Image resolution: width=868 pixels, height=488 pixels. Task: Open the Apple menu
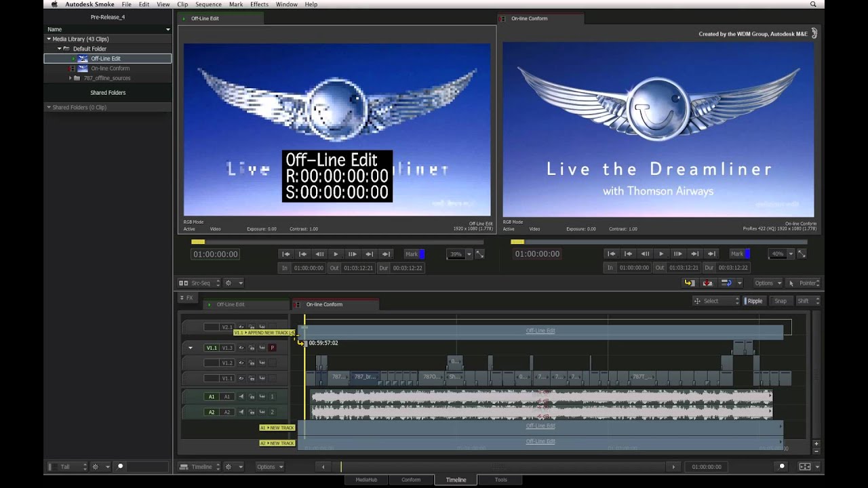(x=54, y=4)
